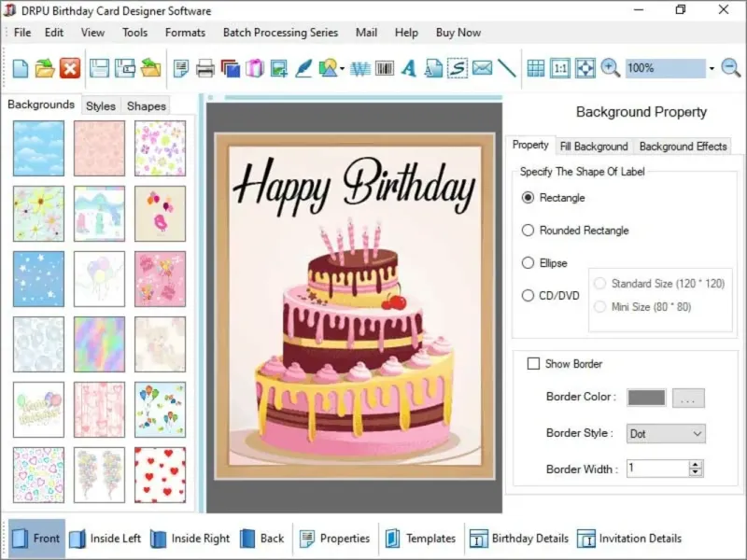Zoom in with the magnifier plus icon

pyautogui.click(x=610, y=68)
